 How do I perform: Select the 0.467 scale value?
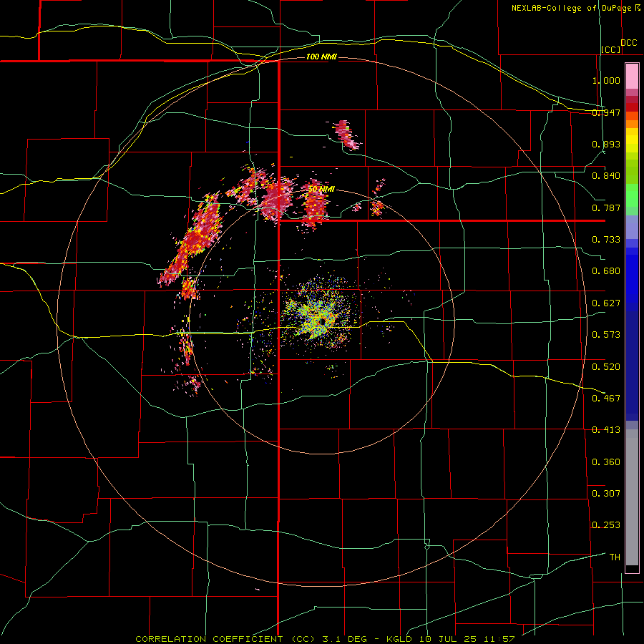[x=606, y=399]
